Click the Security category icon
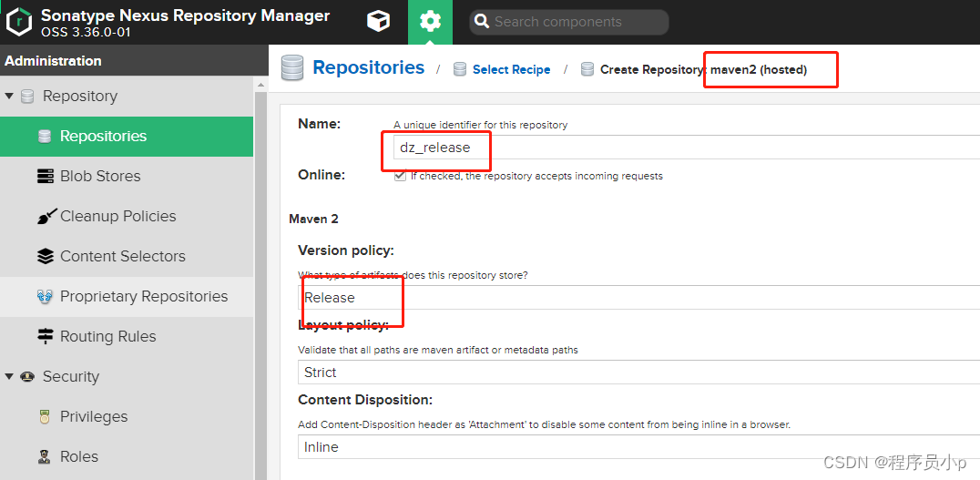980x480 pixels. (27, 376)
